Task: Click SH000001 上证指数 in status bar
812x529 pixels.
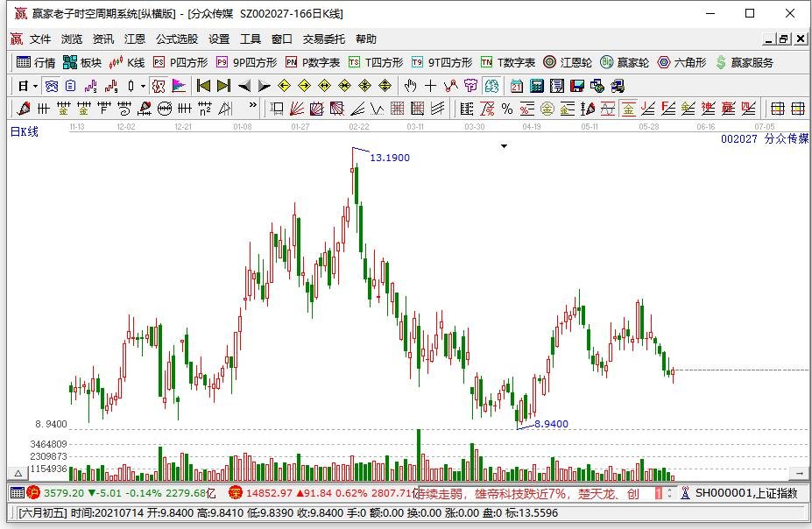Action: [x=746, y=493]
